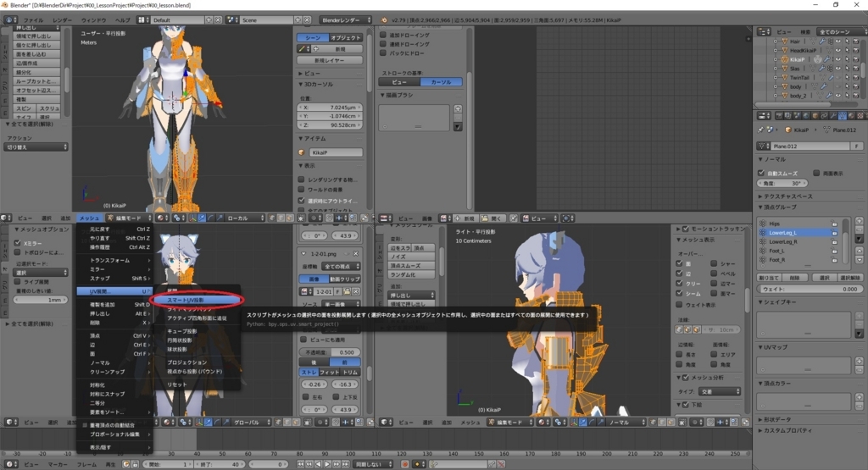This screenshot has width=868, height=470.
Task: Open the 交差 mesh analysis type dropdown
Action: (x=719, y=391)
